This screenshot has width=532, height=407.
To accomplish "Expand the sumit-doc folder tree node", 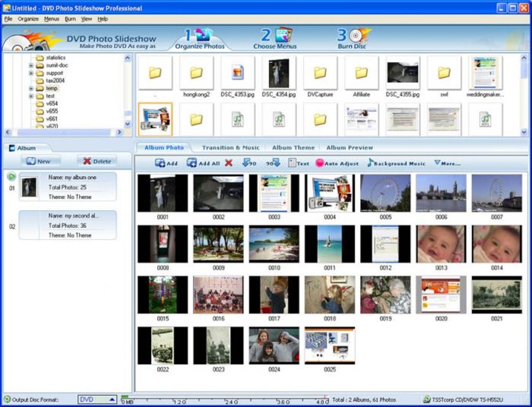I will tap(31, 66).
